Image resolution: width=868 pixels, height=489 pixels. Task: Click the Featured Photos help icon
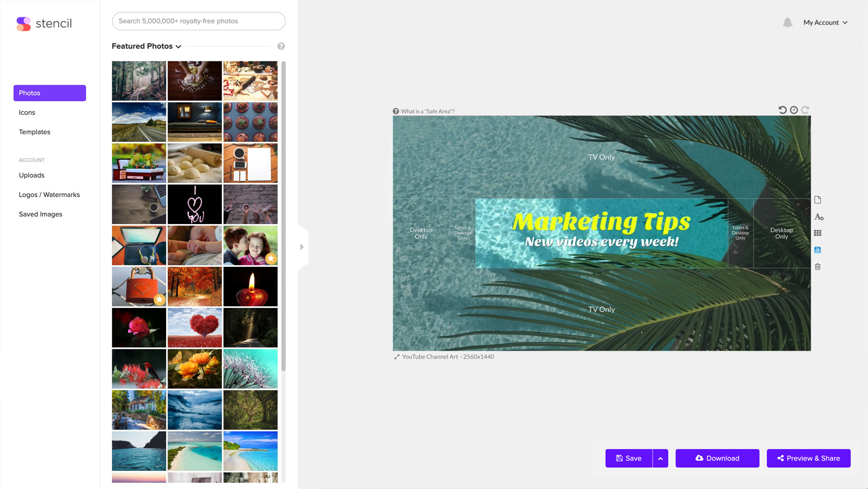(x=281, y=46)
